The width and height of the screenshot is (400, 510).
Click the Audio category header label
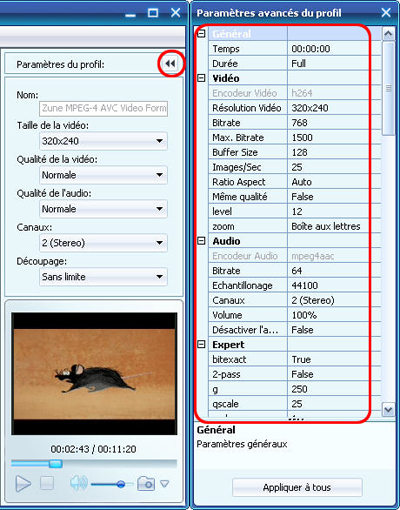pos(226,241)
